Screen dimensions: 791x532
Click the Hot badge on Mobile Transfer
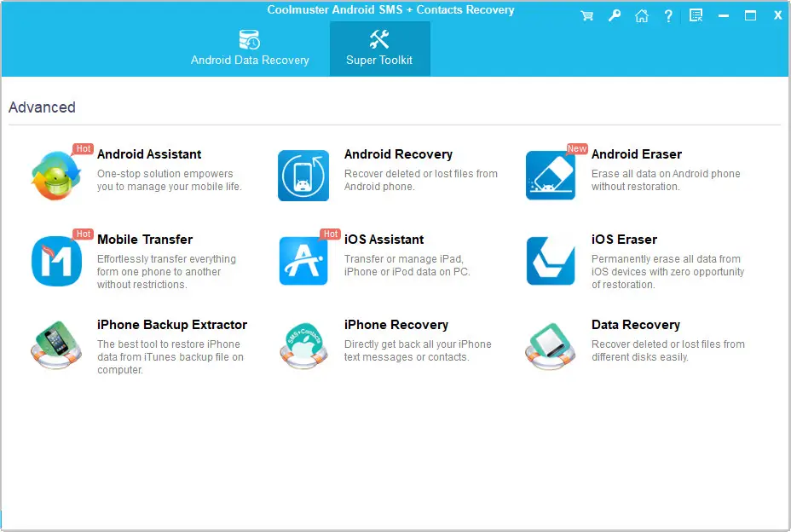tap(84, 234)
